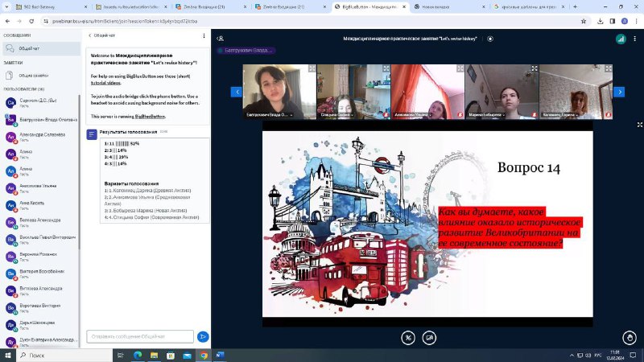Follow the BigBlueButton link in welcome message
The image size is (644, 362).
pyautogui.click(x=150, y=117)
